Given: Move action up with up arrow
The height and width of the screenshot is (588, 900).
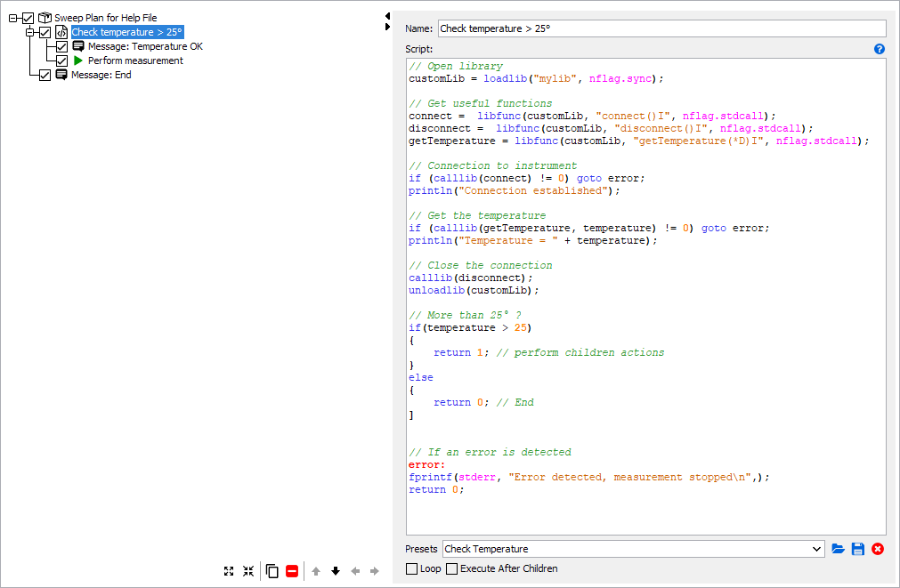Looking at the screenshot, I should [x=316, y=571].
